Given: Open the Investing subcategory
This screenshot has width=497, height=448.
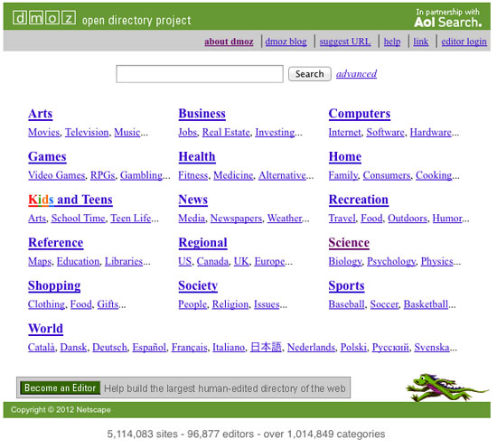Looking at the screenshot, I should click(x=275, y=133).
